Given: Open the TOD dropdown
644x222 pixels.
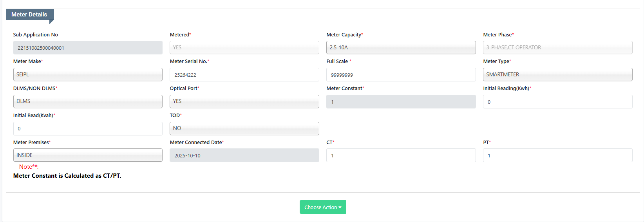Looking at the screenshot, I should pos(244,128).
